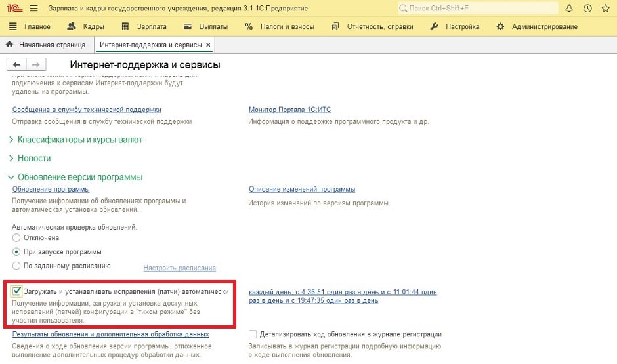
Task: Click the sections panel lines icon beside Главное
Action: [13, 26]
